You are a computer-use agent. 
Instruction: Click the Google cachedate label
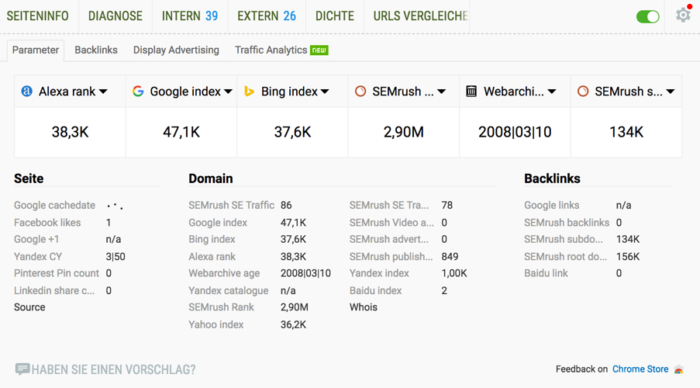coord(54,205)
